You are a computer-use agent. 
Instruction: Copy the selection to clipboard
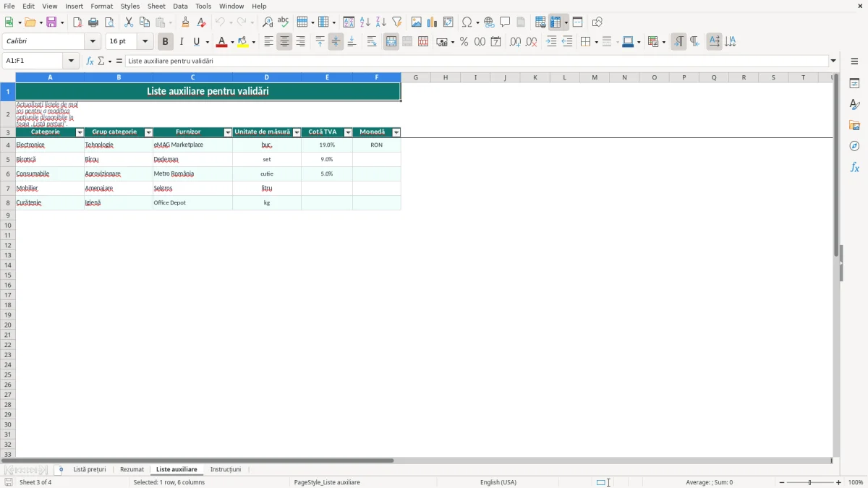pos(145,22)
